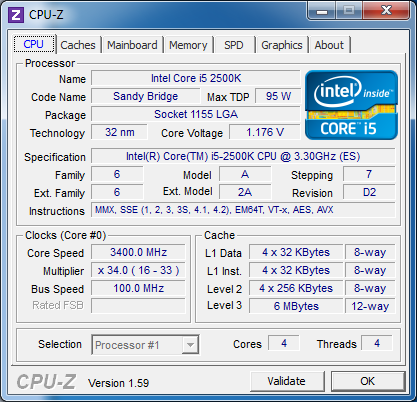Image resolution: width=417 pixels, height=402 pixels.
Task: Open the About tab
Action: (329, 45)
